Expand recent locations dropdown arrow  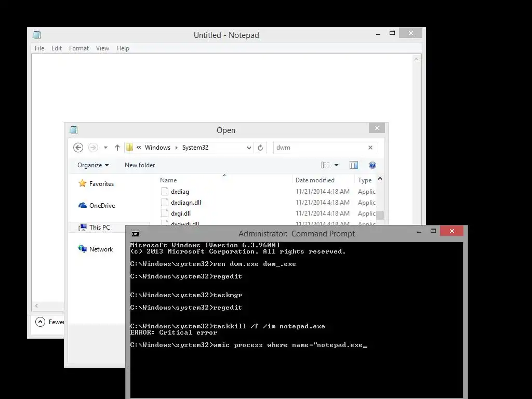[105, 148]
